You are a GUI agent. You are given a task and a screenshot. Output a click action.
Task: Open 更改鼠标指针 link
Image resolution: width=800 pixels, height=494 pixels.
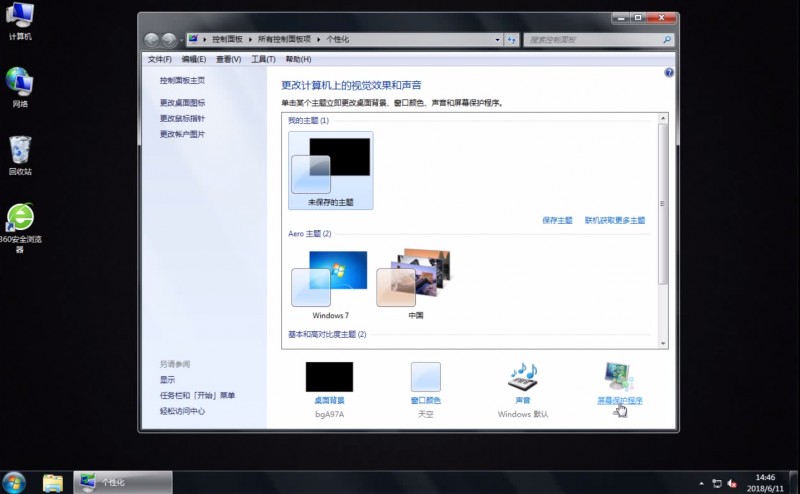point(182,118)
